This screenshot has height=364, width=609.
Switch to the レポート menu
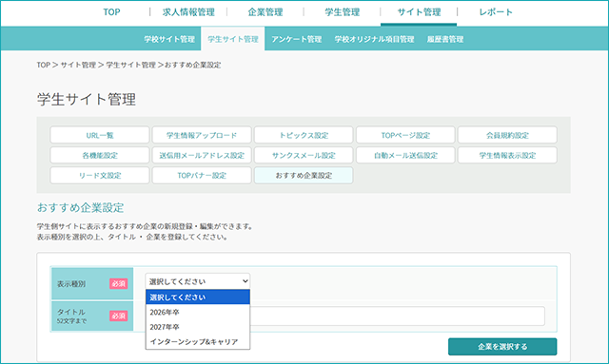(x=496, y=12)
